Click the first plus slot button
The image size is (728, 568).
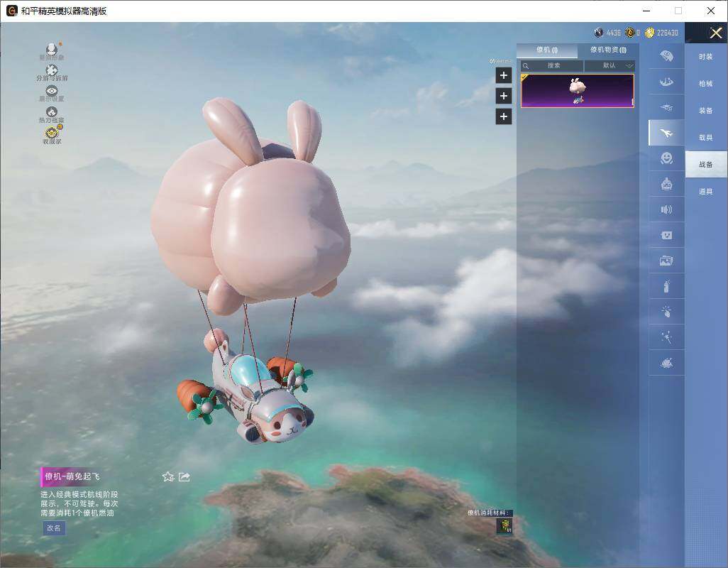click(x=504, y=75)
